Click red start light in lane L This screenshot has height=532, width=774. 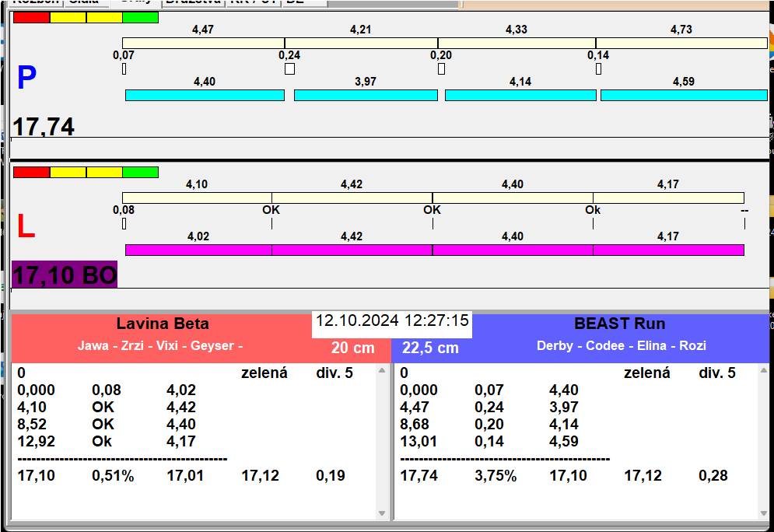pos(31,172)
